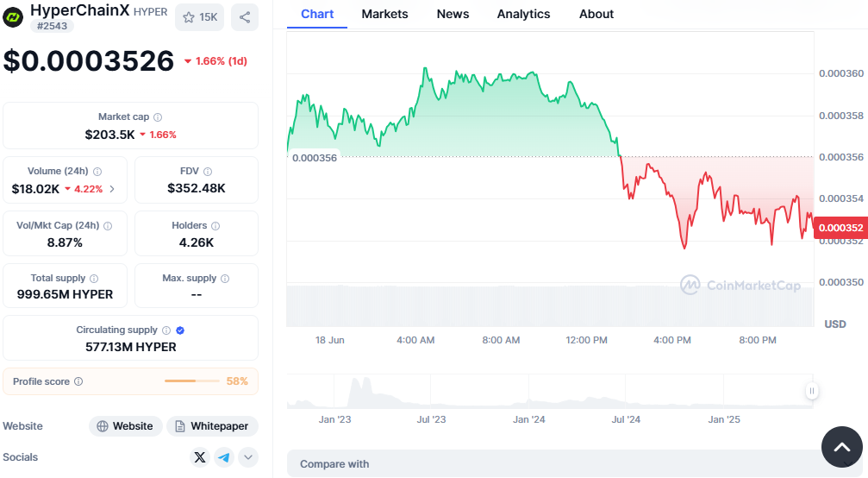Show Circulating supply info icon
868x478 pixels.
point(166,330)
